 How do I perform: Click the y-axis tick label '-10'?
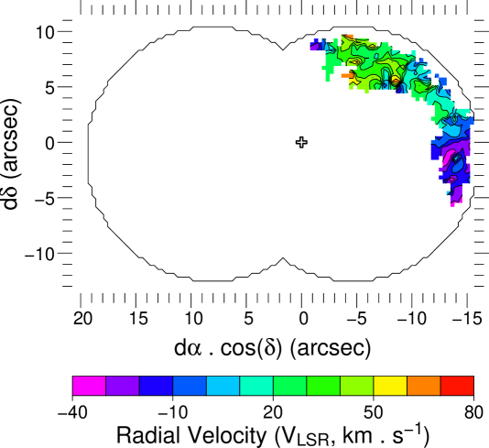pos(39,254)
